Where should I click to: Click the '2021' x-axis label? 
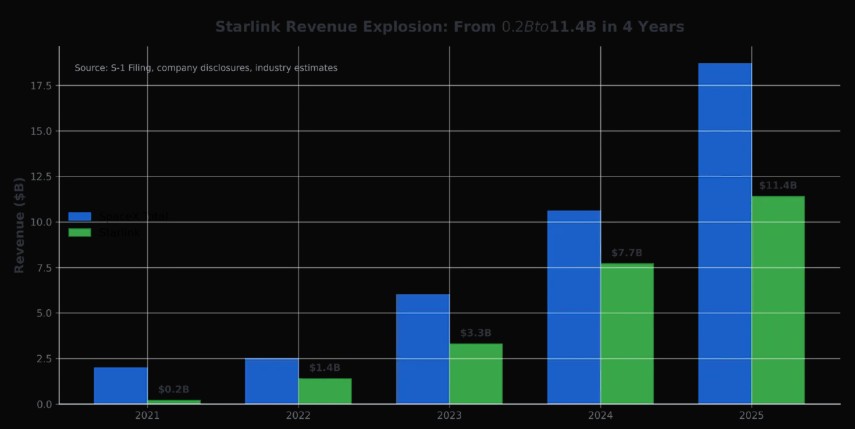pyautogui.click(x=147, y=415)
